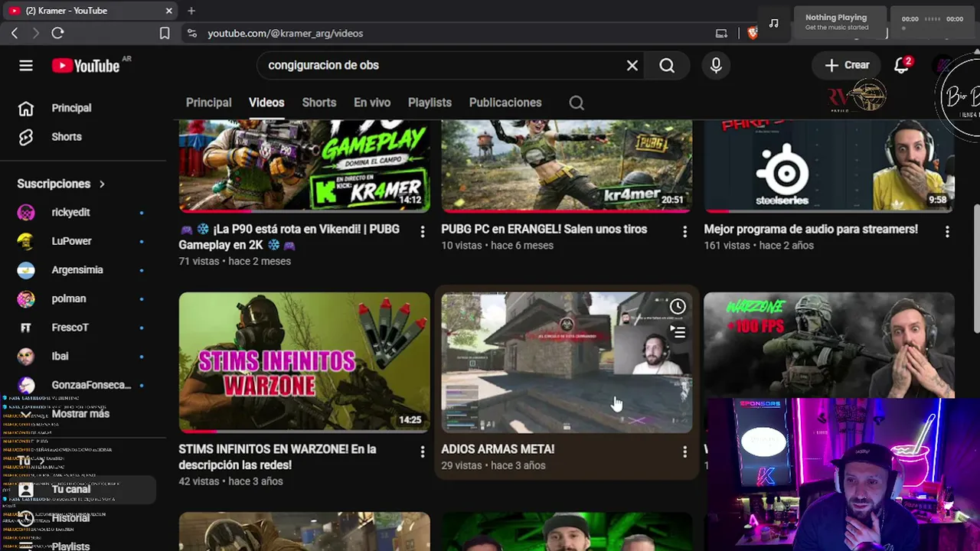Click Watch later clock on ADIOS ARMAS META

pos(678,307)
